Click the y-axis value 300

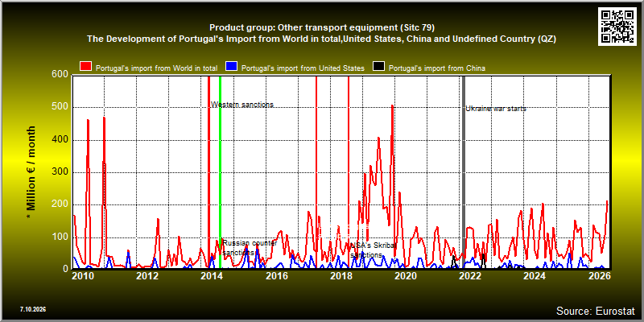coord(60,172)
